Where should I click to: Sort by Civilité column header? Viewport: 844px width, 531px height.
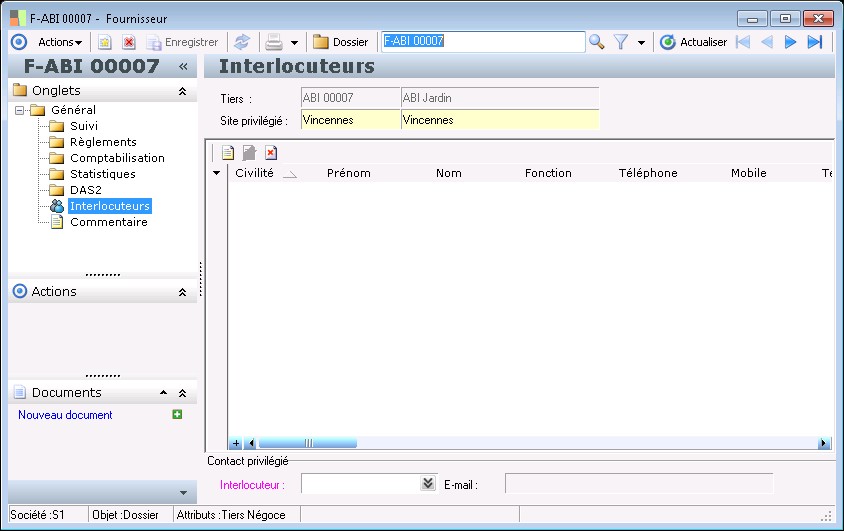255,173
